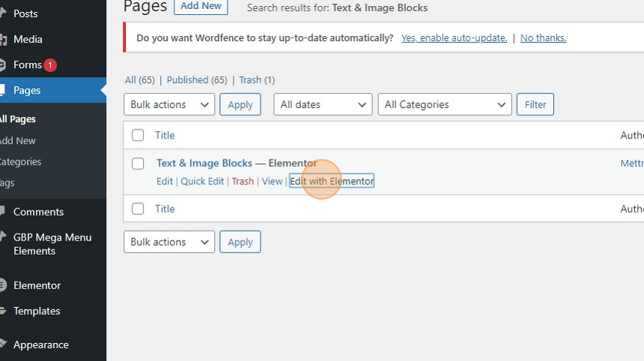Show All (65) pages filter
This screenshot has height=361, width=644.
pyautogui.click(x=139, y=79)
